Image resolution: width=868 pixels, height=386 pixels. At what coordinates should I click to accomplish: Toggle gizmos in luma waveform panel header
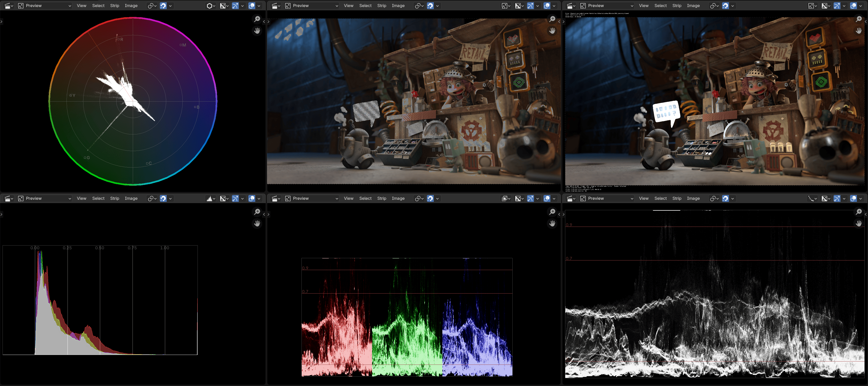point(837,199)
